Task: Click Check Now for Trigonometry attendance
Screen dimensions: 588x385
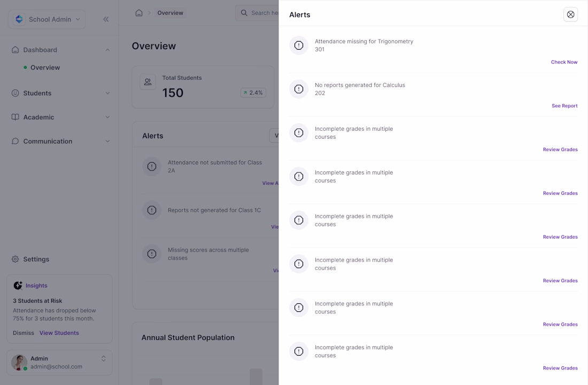Action: coord(564,62)
